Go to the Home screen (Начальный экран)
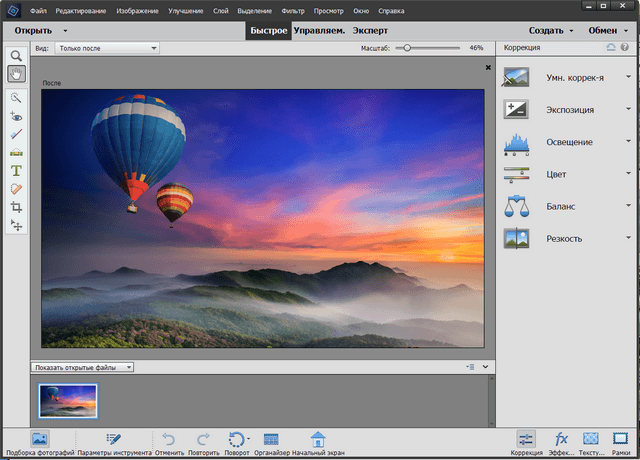The image size is (640, 460). pyautogui.click(x=318, y=439)
